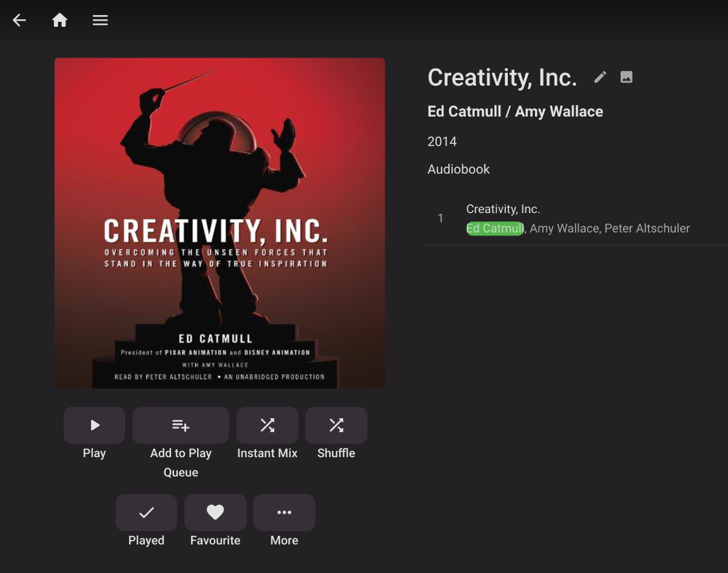This screenshot has width=728, height=573.
Task: Expand the More options menu
Action: tap(284, 513)
